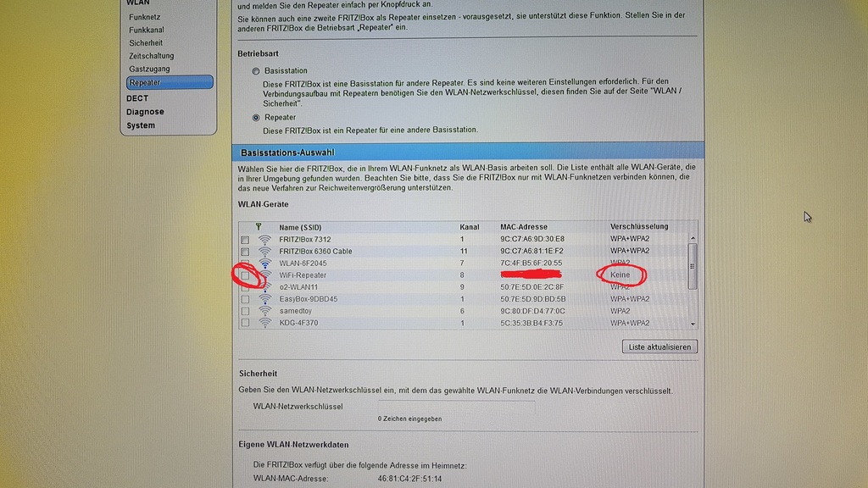Click the Wi-Fi signal icon for FRITZ!Box 7312
868x488 pixels.
(x=264, y=240)
